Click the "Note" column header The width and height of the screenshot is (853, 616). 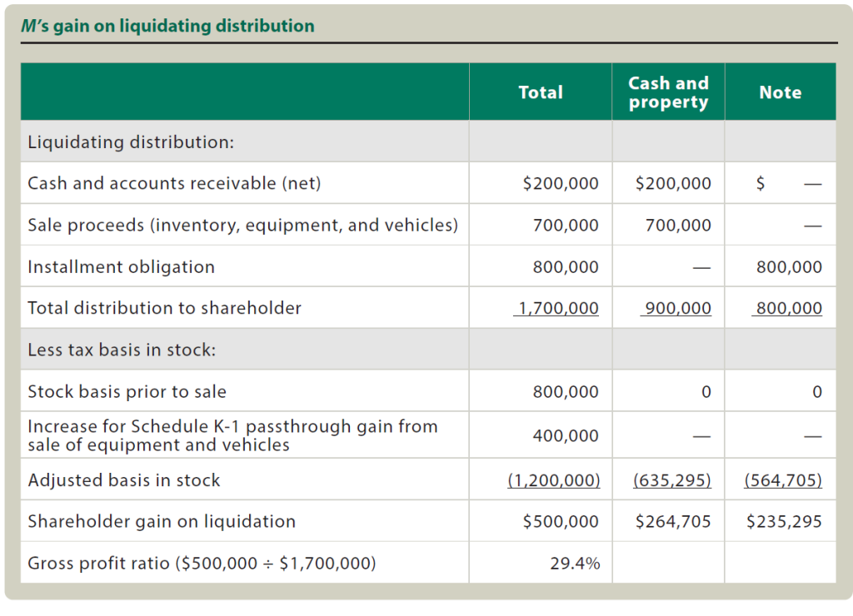tap(780, 92)
